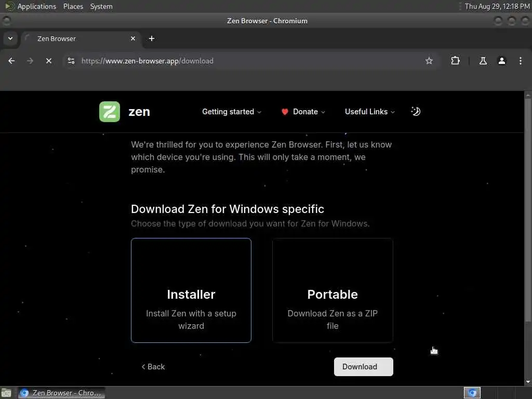Open the Donate dropdown
The height and width of the screenshot is (399, 532).
(303, 112)
